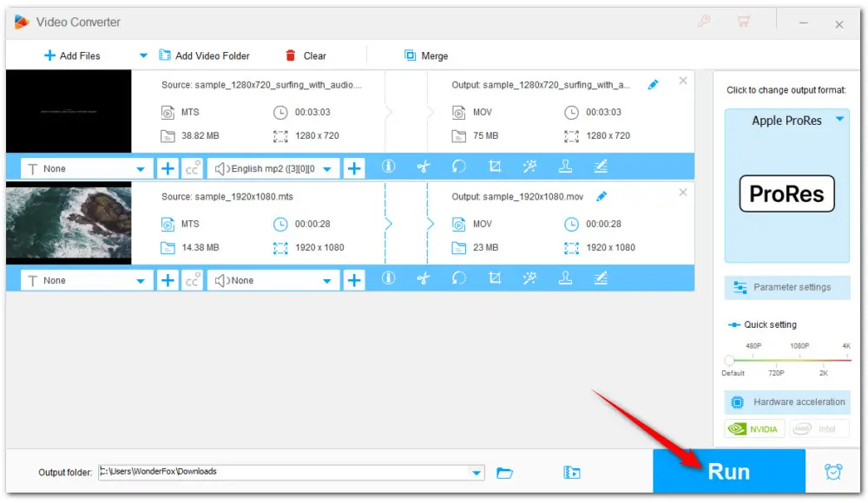Toggle Intel acceleration option

tap(819, 428)
